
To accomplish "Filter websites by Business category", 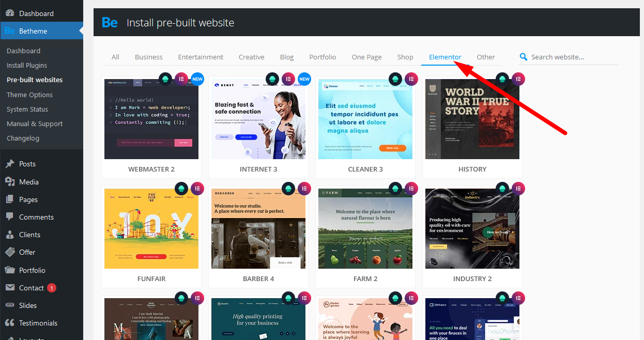I will point(149,57).
